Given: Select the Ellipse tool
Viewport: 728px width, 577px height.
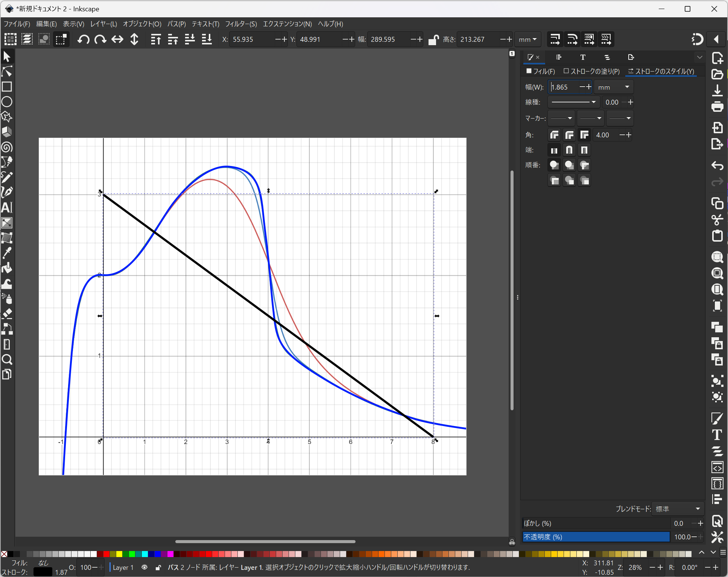Looking at the screenshot, I should click(x=7, y=102).
